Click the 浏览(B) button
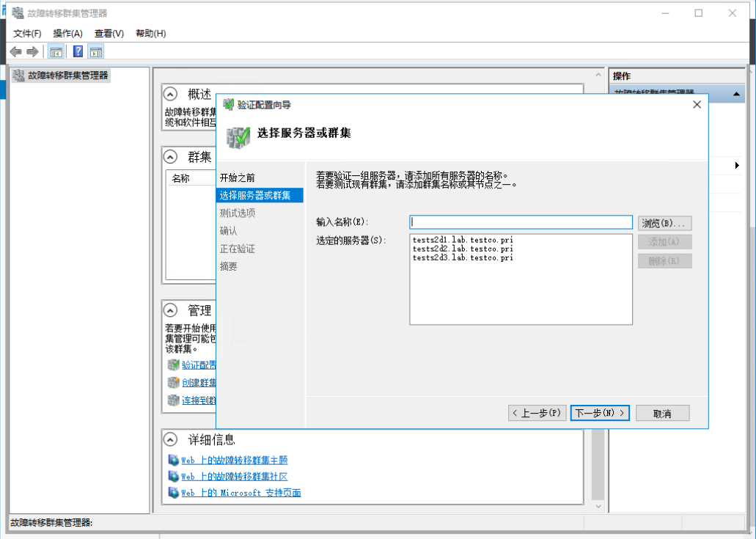The width and height of the screenshot is (756, 539). coord(664,221)
